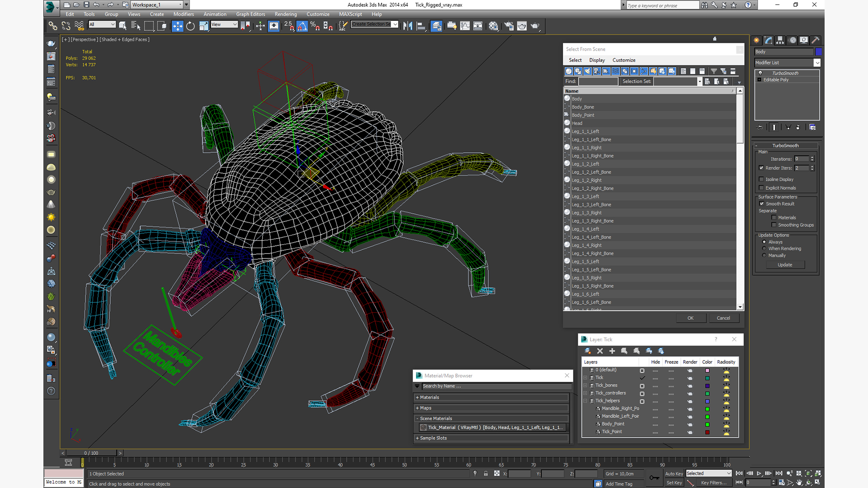Click the Select and Link chain icon
This screenshot has width=868, height=488.
click(x=53, y=26)
